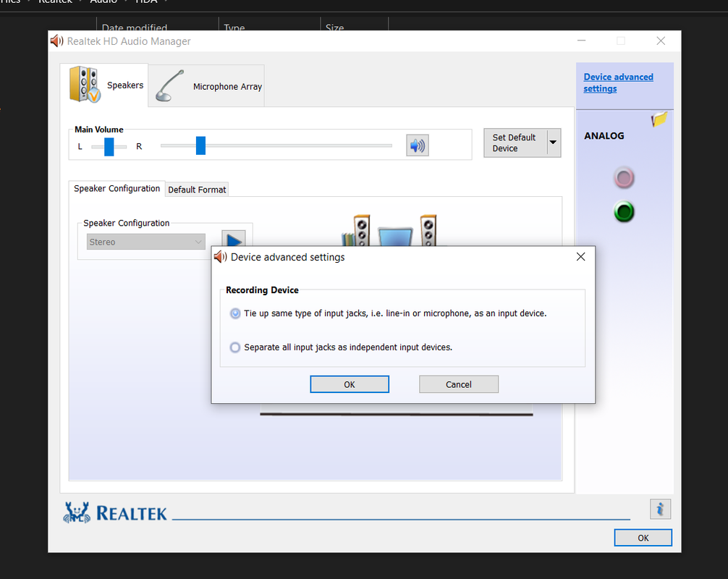
Task: Switch to the Microphone Array tab
Action: [x=207, y=86]
